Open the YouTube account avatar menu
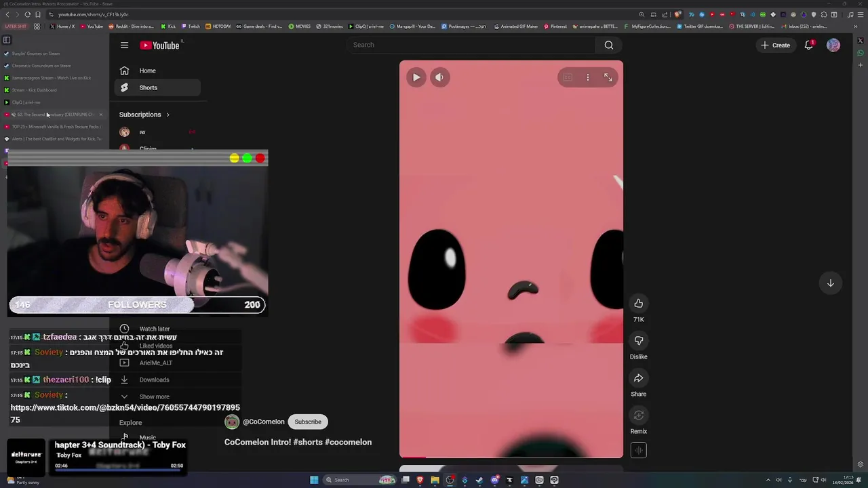Screen dimensions: 868x488 click(833, 45)
